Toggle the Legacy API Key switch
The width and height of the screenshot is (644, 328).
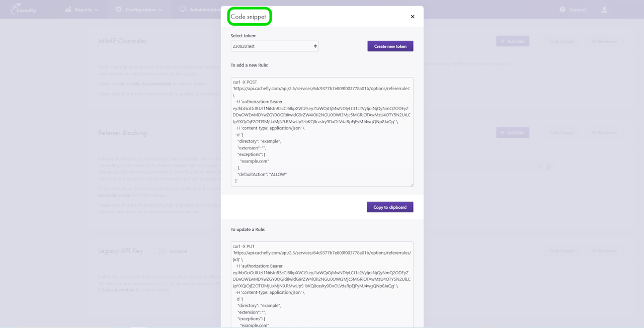[160, 252]
